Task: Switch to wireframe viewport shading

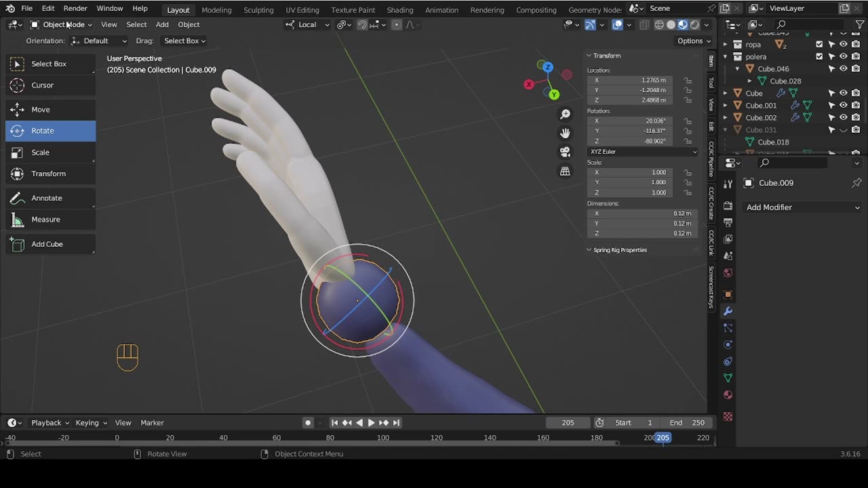Action: 659,24
